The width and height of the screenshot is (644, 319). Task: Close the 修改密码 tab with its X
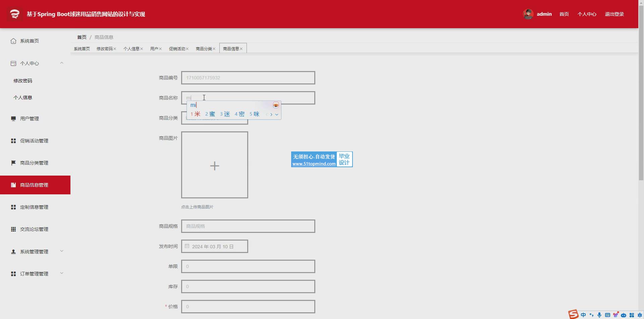click(115, 49)
